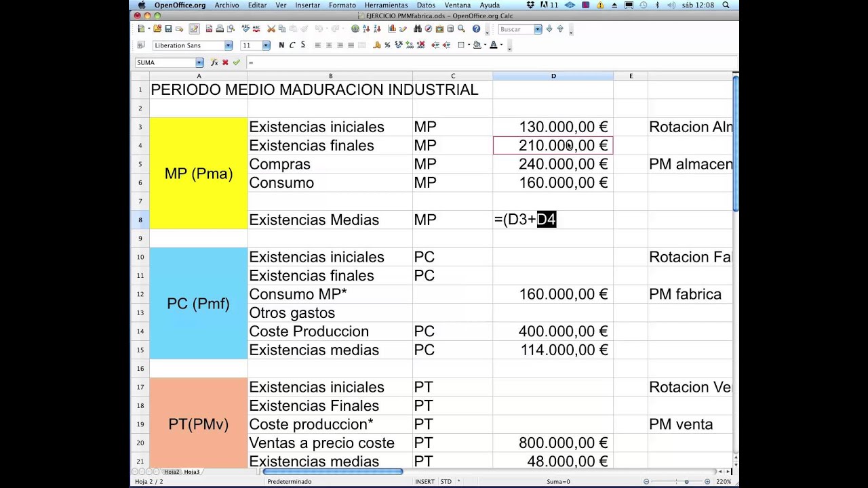The width and height of the screenshot is (868, 488).
Task: Click column D header
Action: click(x=553, y=76)
